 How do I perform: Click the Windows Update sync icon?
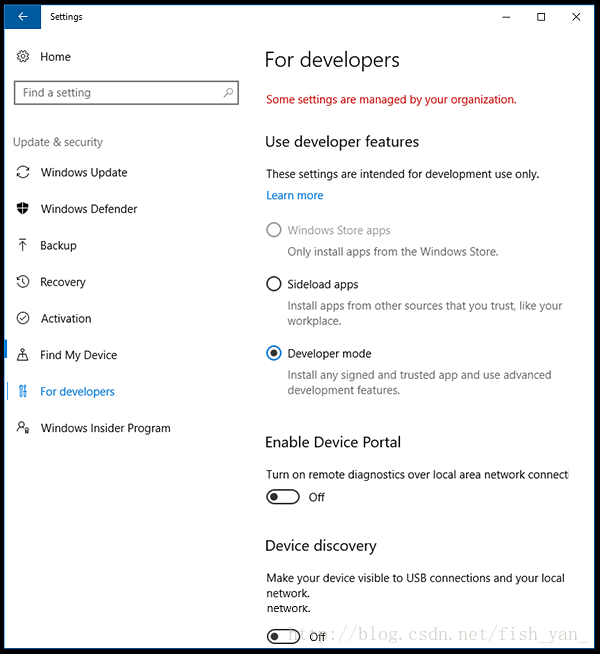pyautogui.click(x=23, y=172)
